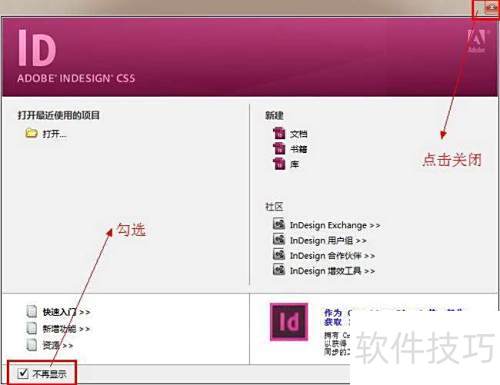This screenshot has height=385, width=500.
Task: Click the InDesign 合作伙伴 icon
Action: [x=279, y=254]
